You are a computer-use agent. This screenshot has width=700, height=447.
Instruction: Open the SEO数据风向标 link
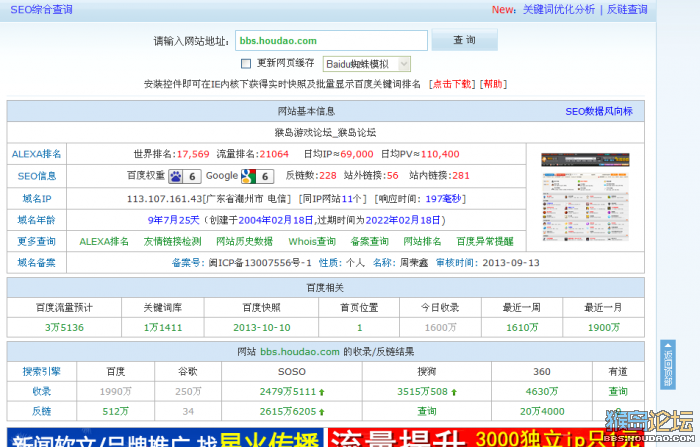(599, 111)
